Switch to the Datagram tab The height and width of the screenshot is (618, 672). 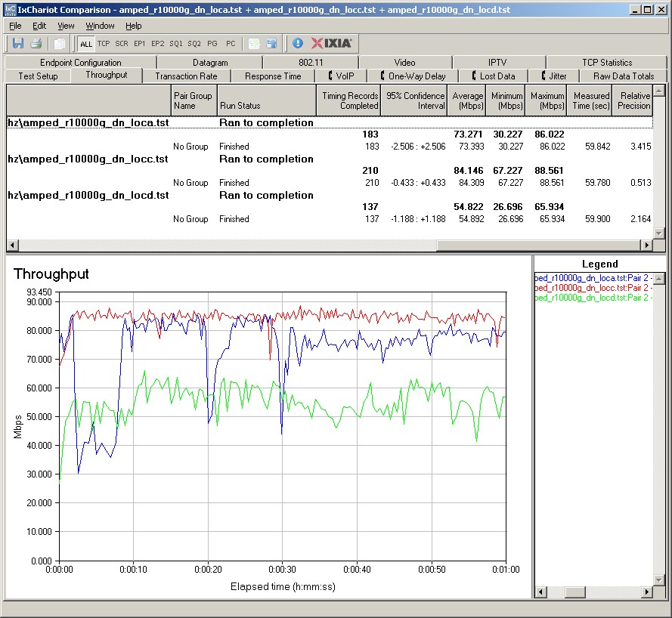pos(210,63)
